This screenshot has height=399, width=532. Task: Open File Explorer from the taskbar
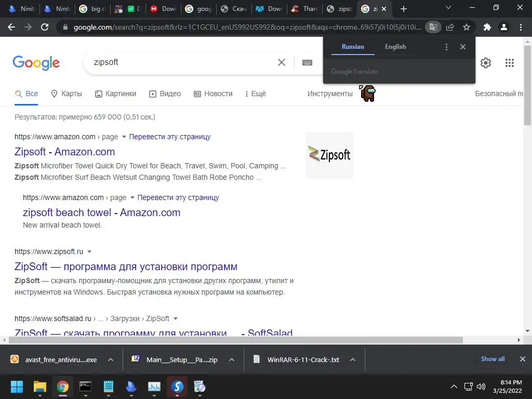click(39, 387)
